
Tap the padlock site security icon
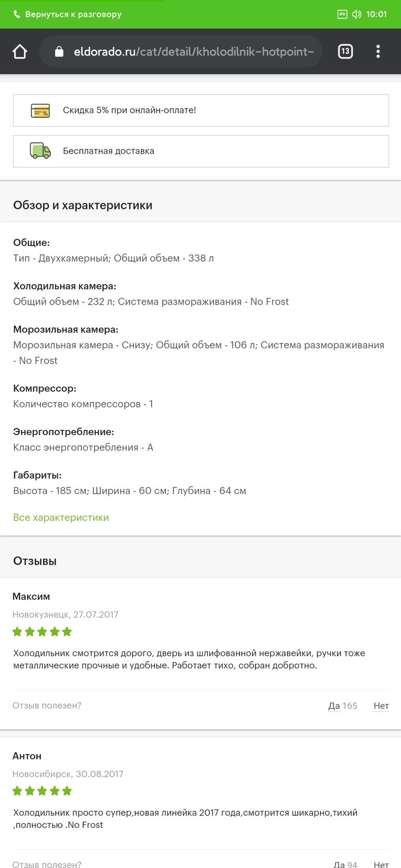[59, 52]
